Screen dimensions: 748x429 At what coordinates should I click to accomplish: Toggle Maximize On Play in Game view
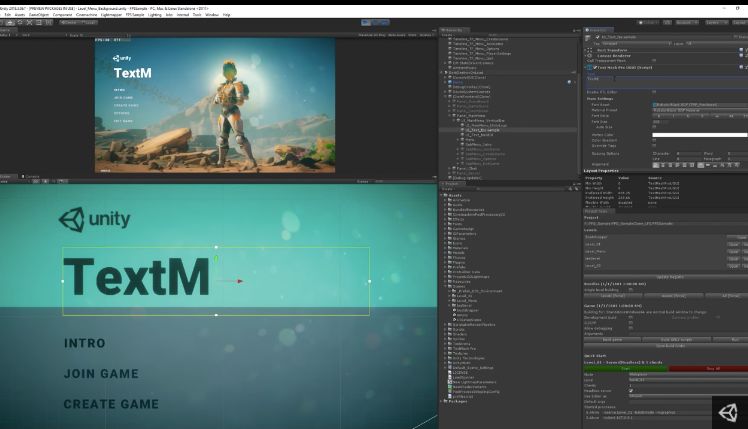(371, 35)
